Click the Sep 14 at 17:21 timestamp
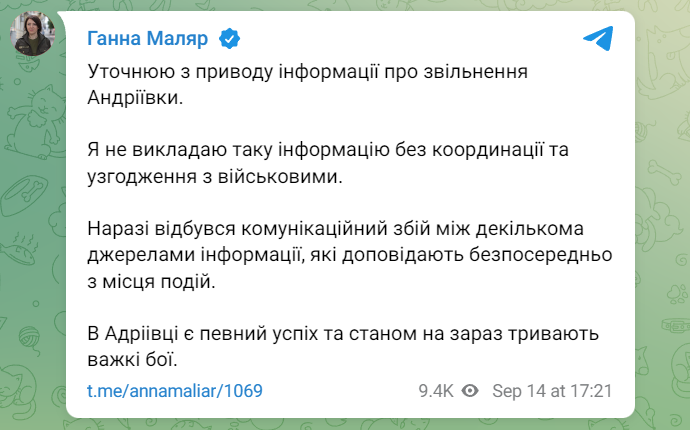The width and height of the screenshot is (690, 430). [553, 390]
